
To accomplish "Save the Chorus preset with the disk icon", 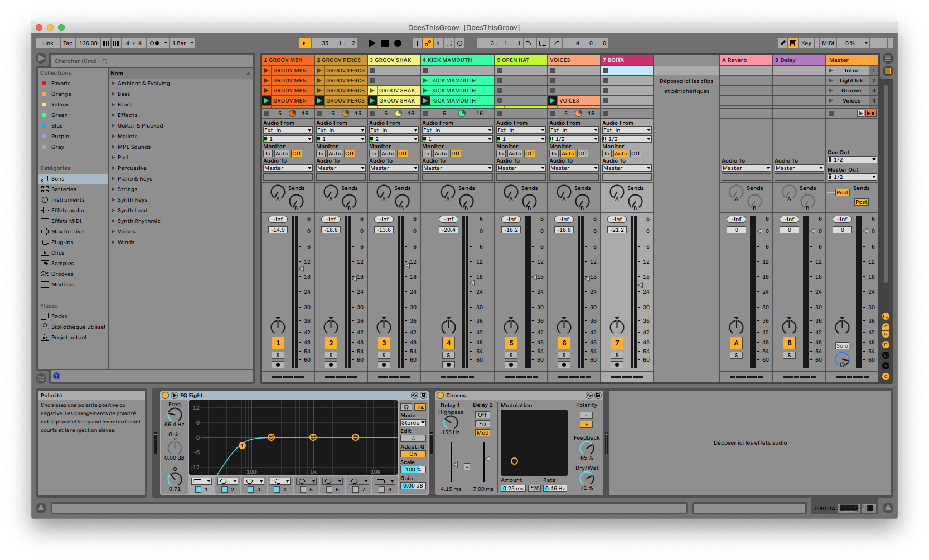I will (x=598, y=395).
